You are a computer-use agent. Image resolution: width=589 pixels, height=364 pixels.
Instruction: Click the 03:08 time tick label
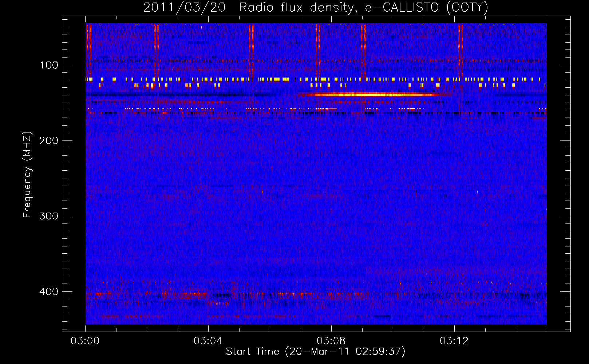point(331,341)
